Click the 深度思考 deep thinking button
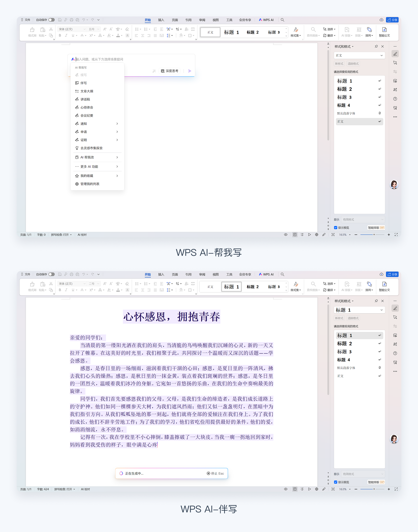418x532 pixels. (x=170, y=71)
